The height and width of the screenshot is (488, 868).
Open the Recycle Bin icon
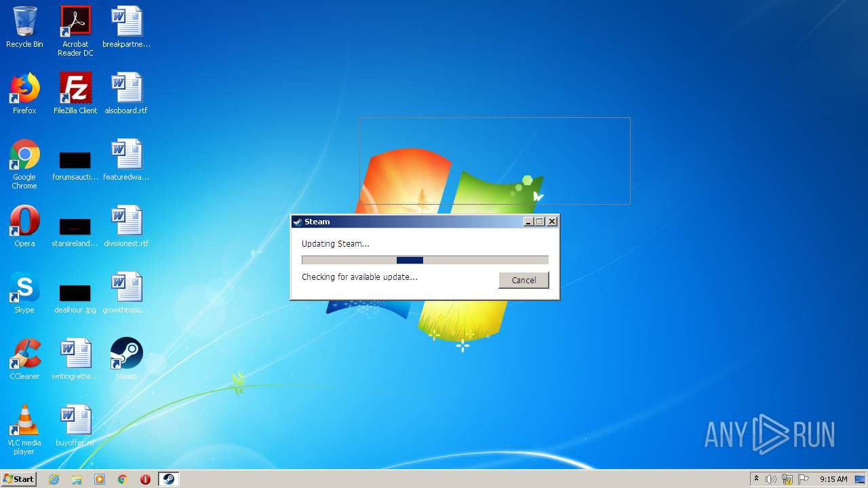click(x=24, y=28)
